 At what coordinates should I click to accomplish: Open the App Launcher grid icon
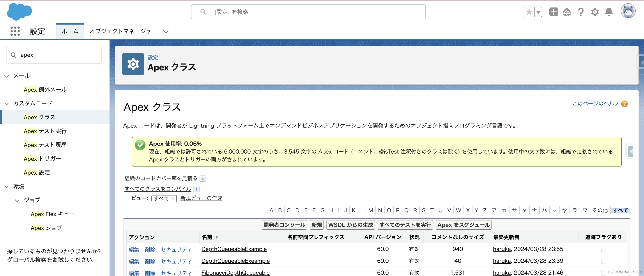tap(15, 31)
